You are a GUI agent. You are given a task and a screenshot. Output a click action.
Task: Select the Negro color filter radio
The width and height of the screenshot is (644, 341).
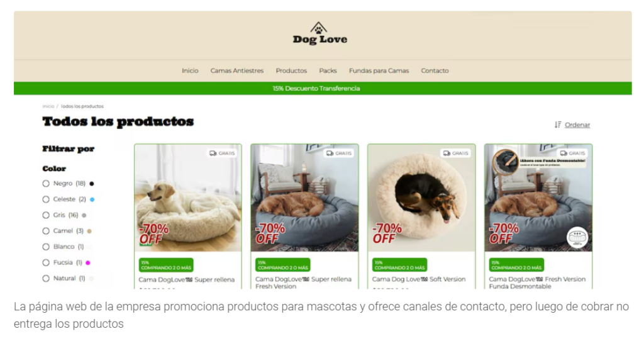pyautogui.click(x=45, y=184)
